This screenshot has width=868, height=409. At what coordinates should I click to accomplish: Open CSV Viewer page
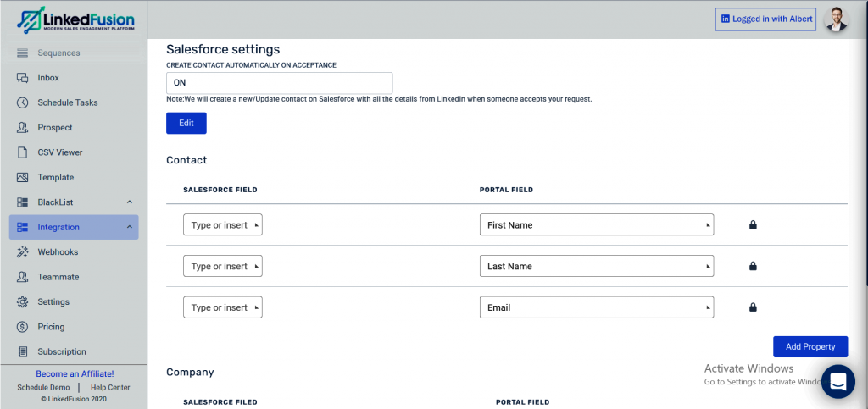coord(60,152)
